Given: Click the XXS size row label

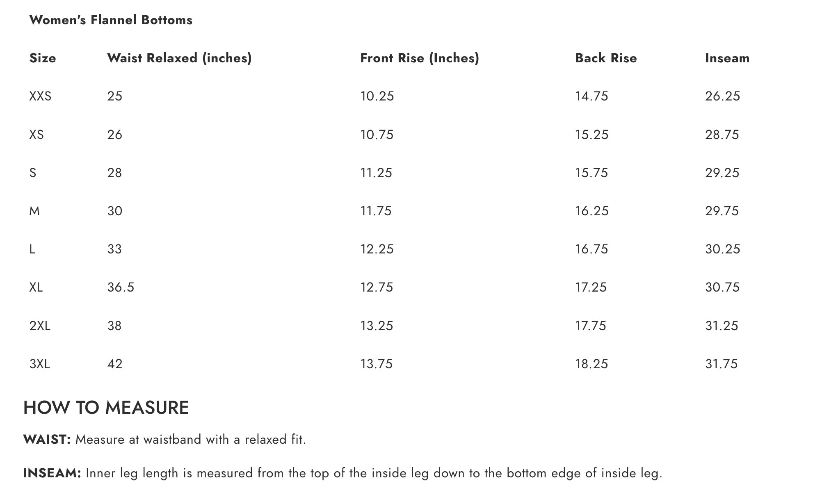Looking at the screenshot, I should pyautogui.click(x=40, y=96).
